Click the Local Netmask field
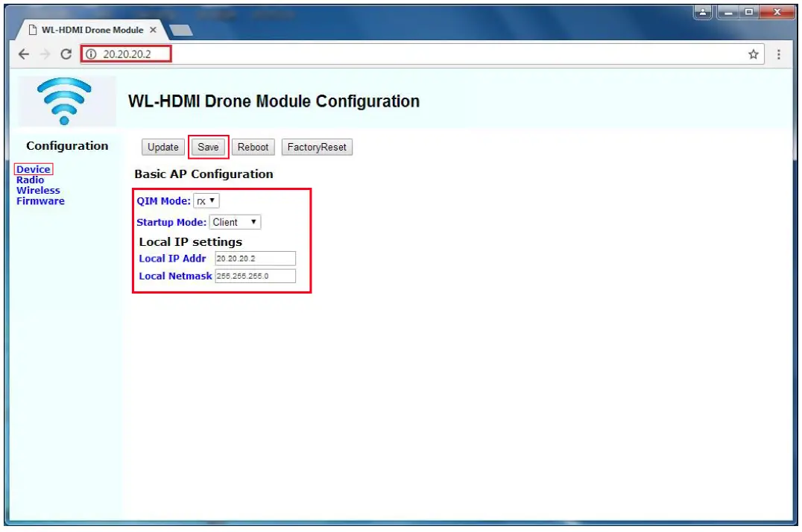802x532 pixels. 255,276
